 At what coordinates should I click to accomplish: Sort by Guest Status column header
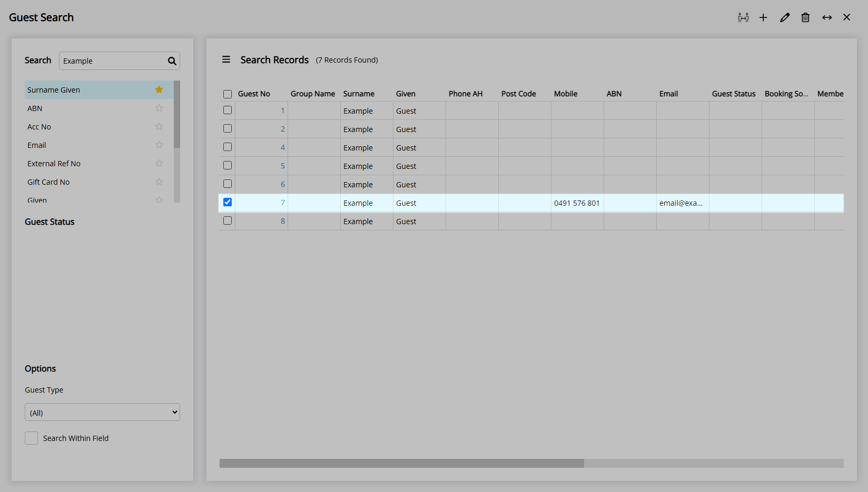click(x=734, y=94)
